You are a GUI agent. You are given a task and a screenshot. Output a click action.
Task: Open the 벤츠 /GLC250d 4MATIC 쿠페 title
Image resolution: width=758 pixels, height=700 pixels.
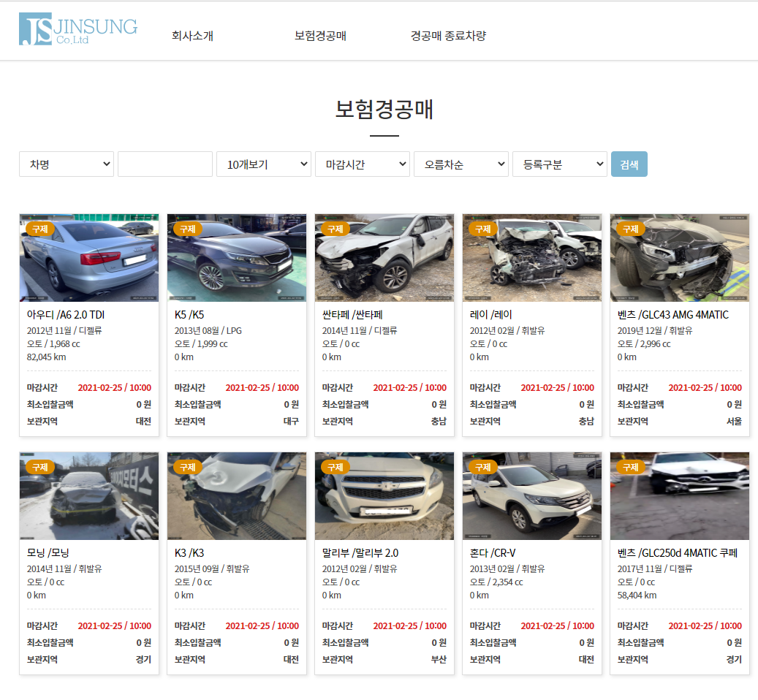click(x=678, y=553)
